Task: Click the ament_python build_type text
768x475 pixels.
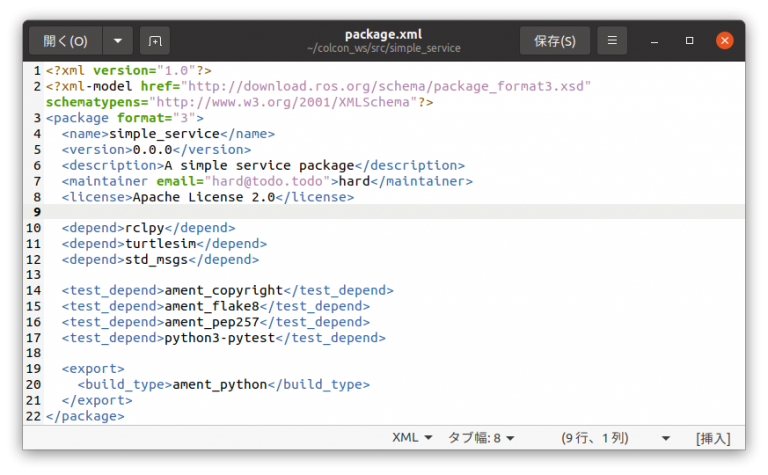Action: pos(219,384)
